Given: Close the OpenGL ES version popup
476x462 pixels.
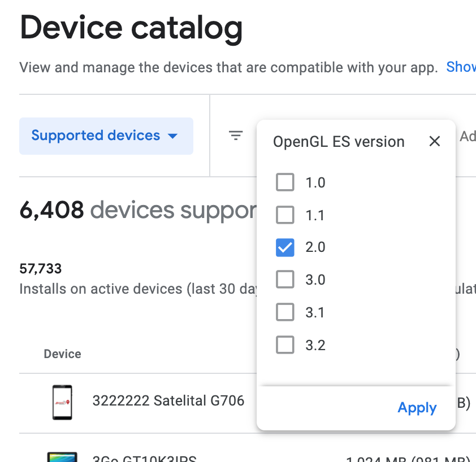Looking at the screenshot, I should coord(434,141).
